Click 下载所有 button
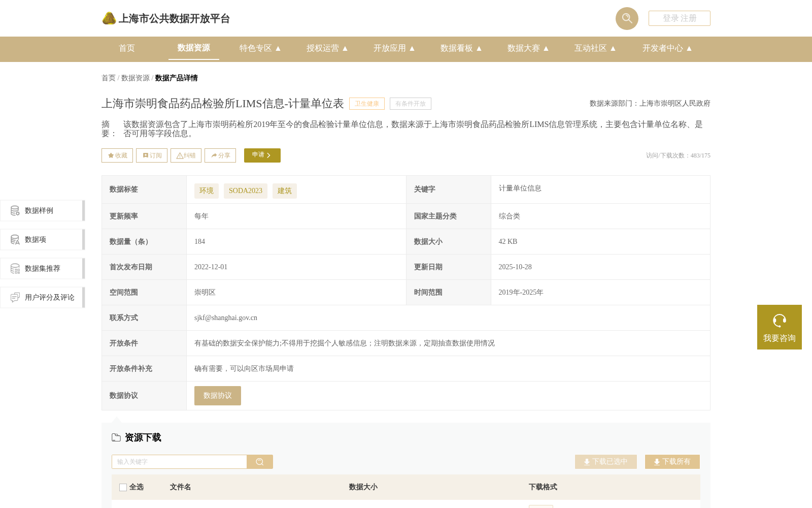This screenshot has height=508, width=812. tap(672, 462)
